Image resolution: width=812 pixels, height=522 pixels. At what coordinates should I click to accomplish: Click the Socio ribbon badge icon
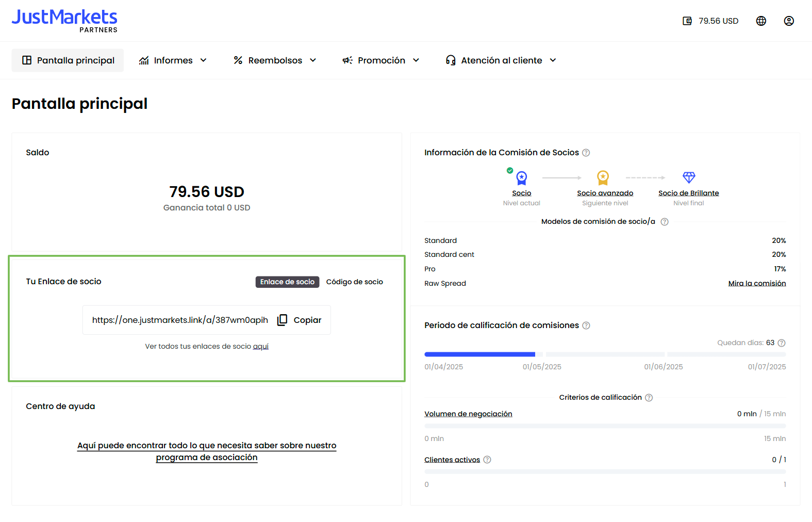[x=522, y=178]
